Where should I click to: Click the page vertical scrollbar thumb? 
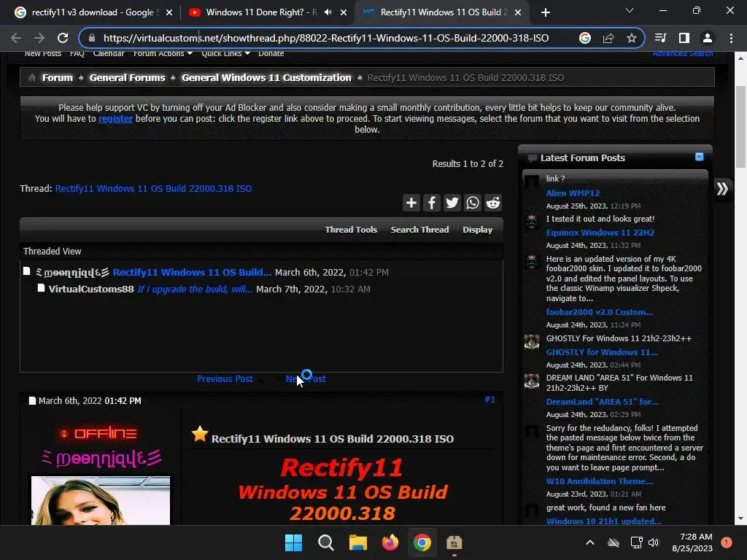coord(740,127)
